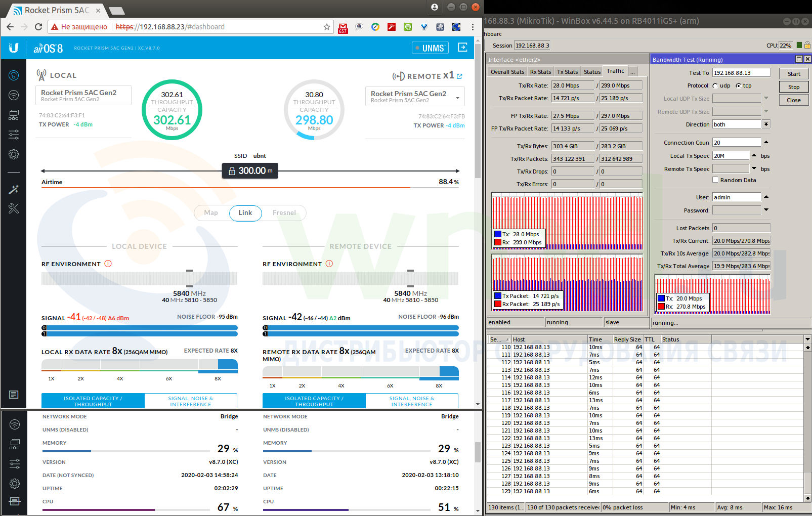Viewport: 812px width, 516px height.
Task: Click the logout icon in airOS header
Action: point(462,47)
